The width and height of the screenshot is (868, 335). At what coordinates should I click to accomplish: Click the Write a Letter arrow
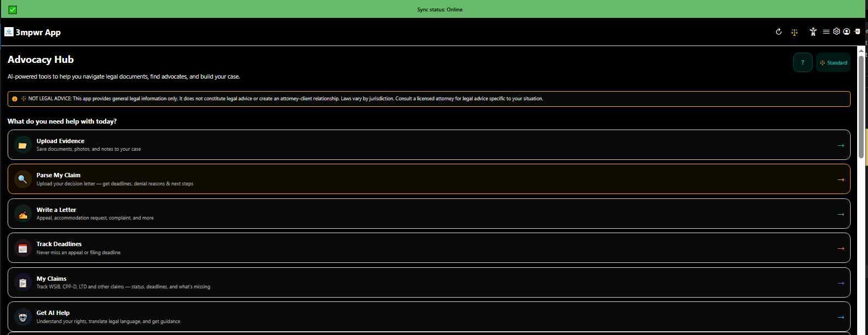coord(840,214)
